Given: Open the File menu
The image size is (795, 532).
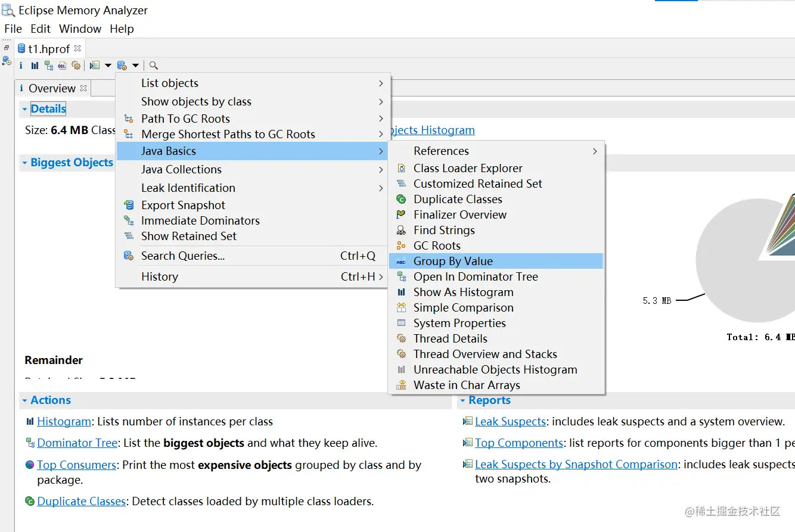Looking at the screenshot, I should pos(13,29).
